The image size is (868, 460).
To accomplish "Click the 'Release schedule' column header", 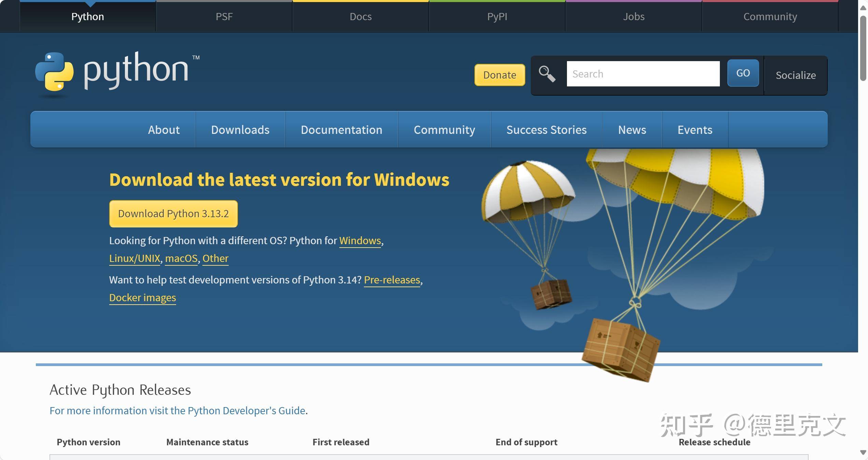I will 714,442.
